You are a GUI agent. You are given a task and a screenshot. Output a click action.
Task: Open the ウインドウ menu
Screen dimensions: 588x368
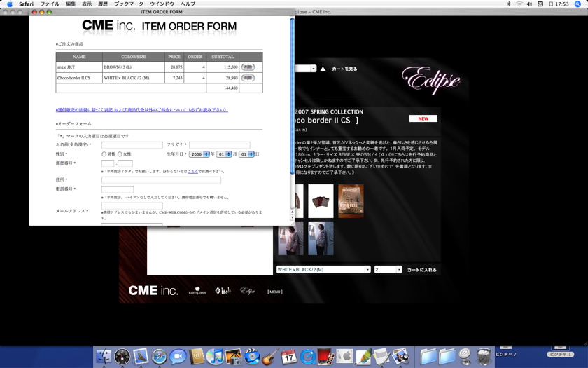coord(162,4)
